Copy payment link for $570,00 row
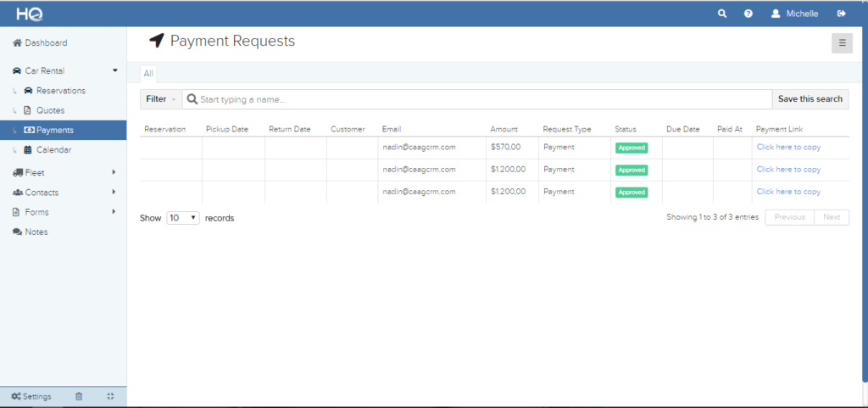The image size is (868, 408). click(x=788, y=148)
